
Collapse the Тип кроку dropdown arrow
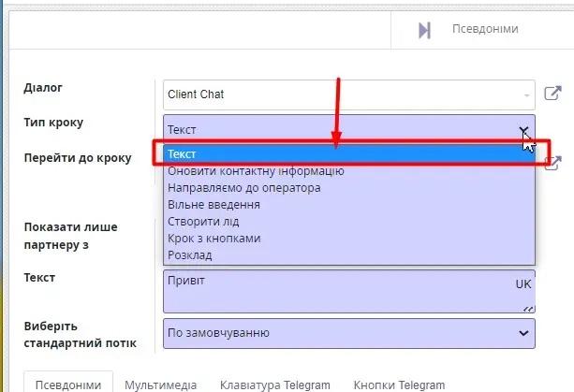click(x=523, y=130)
